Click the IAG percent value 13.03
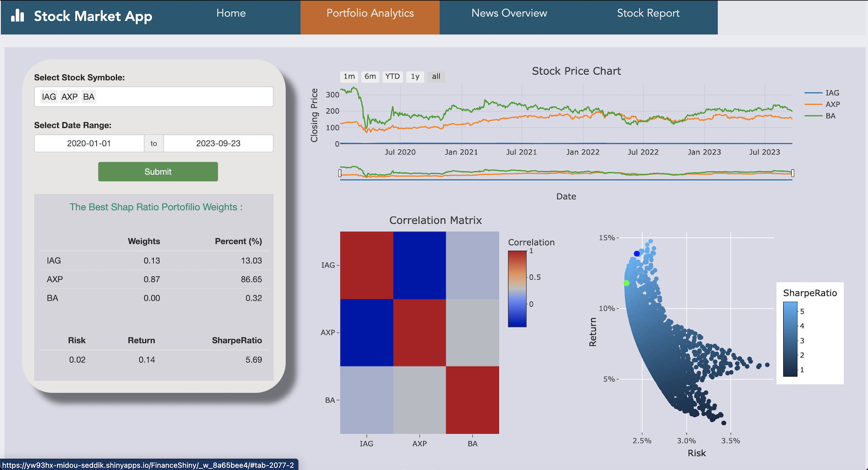Viewport: 868px width, 470px height. (251, 261)
